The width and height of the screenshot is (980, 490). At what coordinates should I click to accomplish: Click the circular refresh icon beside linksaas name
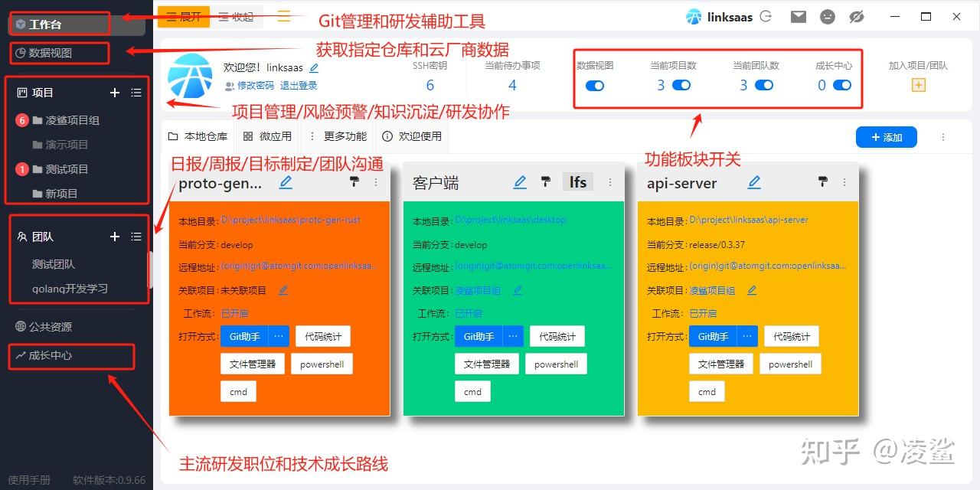point(766,16)
